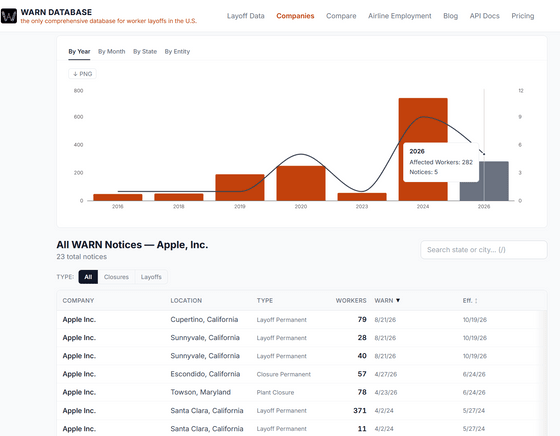Image resolution: width=560 pixels, height=436 pixels.
Task: Click the 2024 orange bar
Action: pos(423,121)
